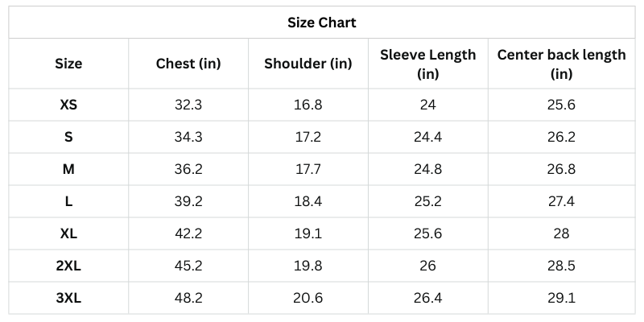Select the XL size row label
Screen dimensions: 644x322
[x=68, y=233]
